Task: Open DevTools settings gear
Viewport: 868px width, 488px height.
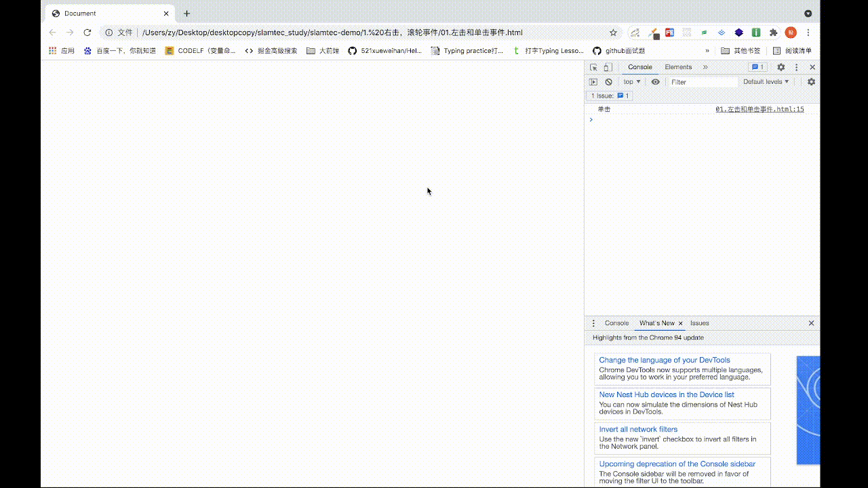Action: point(781,67)
